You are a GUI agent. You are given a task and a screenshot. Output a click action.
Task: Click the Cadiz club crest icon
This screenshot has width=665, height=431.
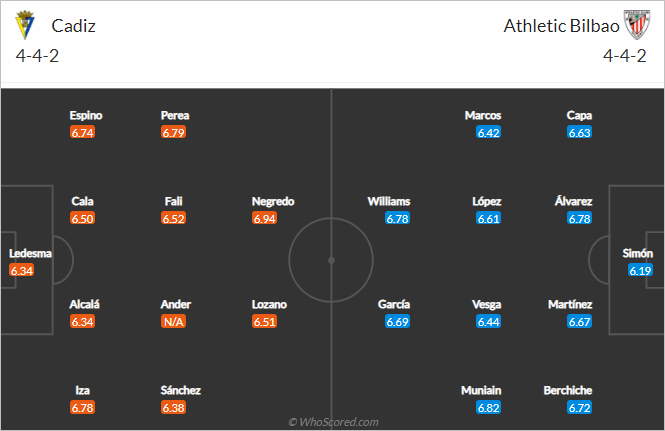point(27,24)
